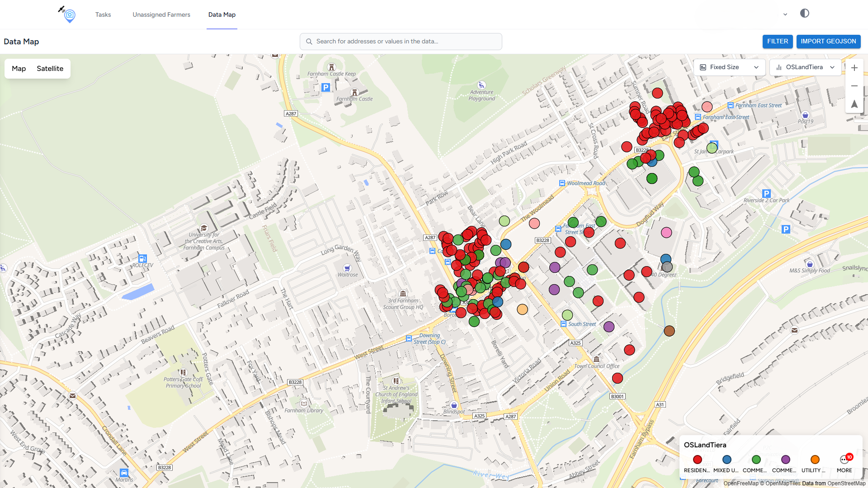Reset map bearing with compass arrow
The width and height of the screenshot is (868, 488).
pyautogui.click(x=854, y=104)
